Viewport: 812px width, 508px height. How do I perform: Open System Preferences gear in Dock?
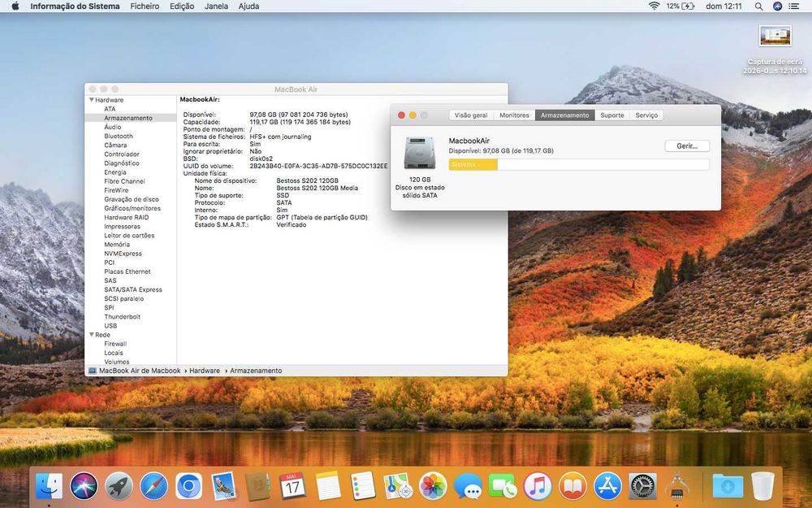click(642, 487)
